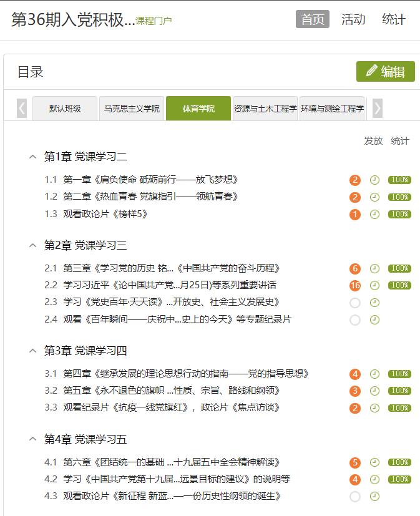Viewport: 420px width, 516px height.
Task: Toggle the empty release circle for section 4.3
Action: pyautogui.click(x=355, y=497)
